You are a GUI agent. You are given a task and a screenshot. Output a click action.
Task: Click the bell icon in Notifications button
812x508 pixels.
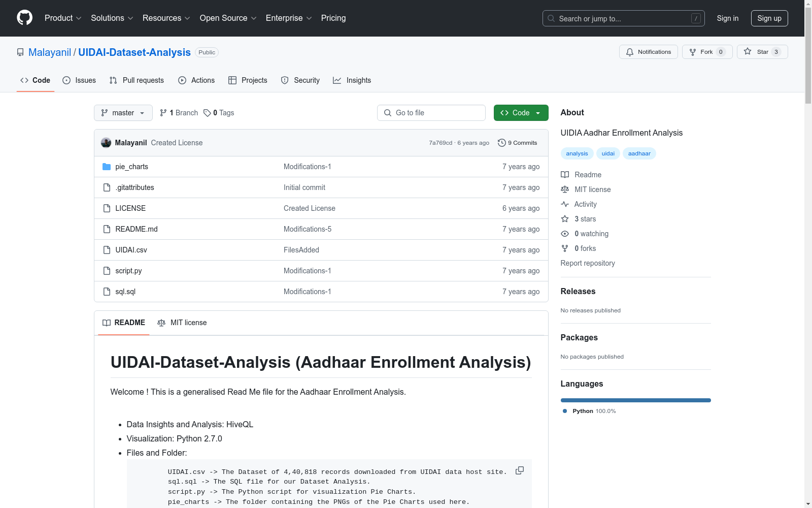pyautogui.click(x=630, y=52)
